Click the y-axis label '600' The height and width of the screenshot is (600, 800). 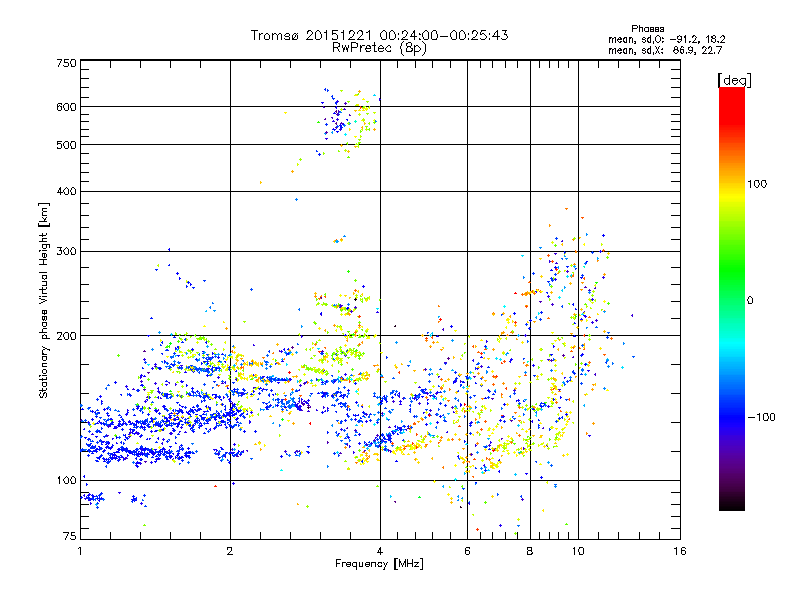pyautogui.click(x=66, y=107)
